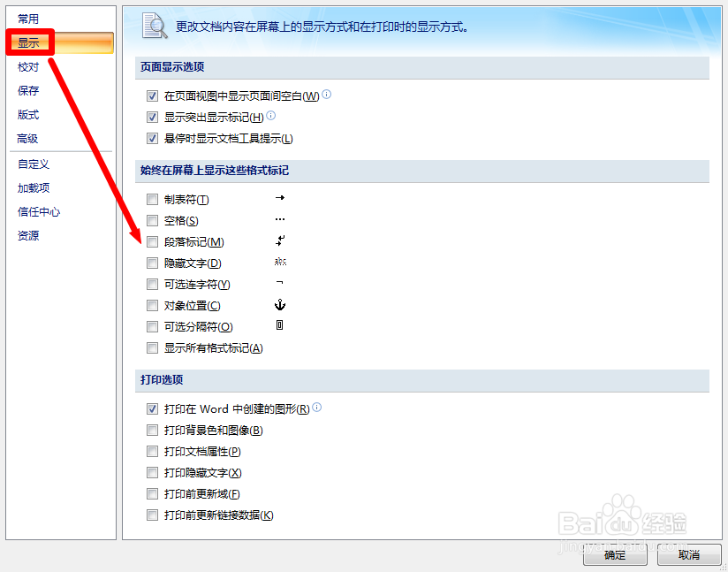
Task: Click the info icon next to 在页面视图中显示页面间空白
Action: click(327, 95)
